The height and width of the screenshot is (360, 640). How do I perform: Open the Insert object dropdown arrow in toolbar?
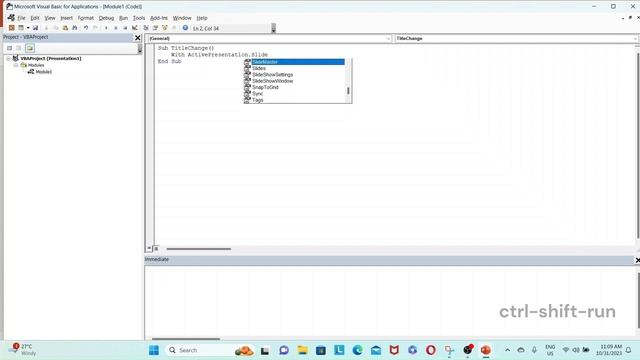pos(28,28)
